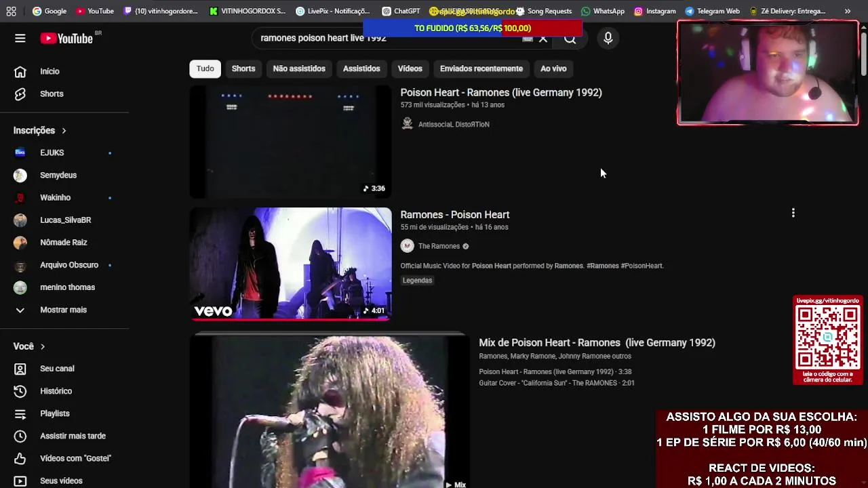Play Poison Heart live Germany 3:38 mix entry

pos(555,371)
